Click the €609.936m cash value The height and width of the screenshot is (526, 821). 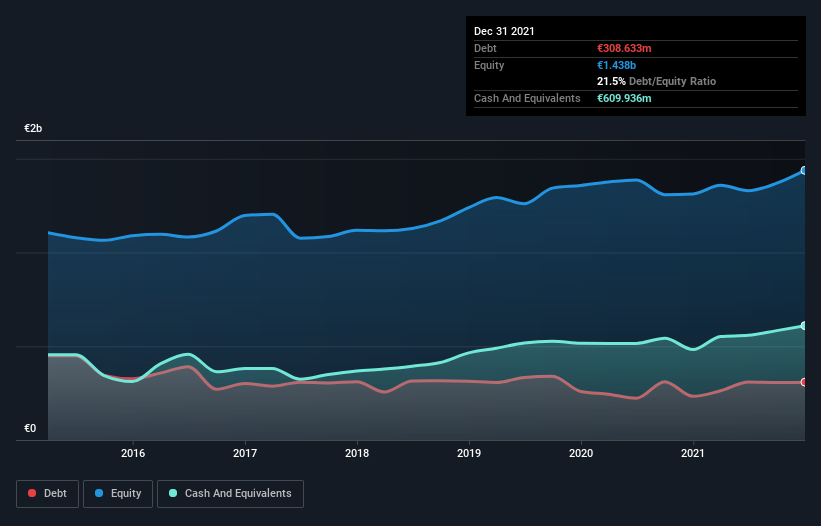coord(624,98)
